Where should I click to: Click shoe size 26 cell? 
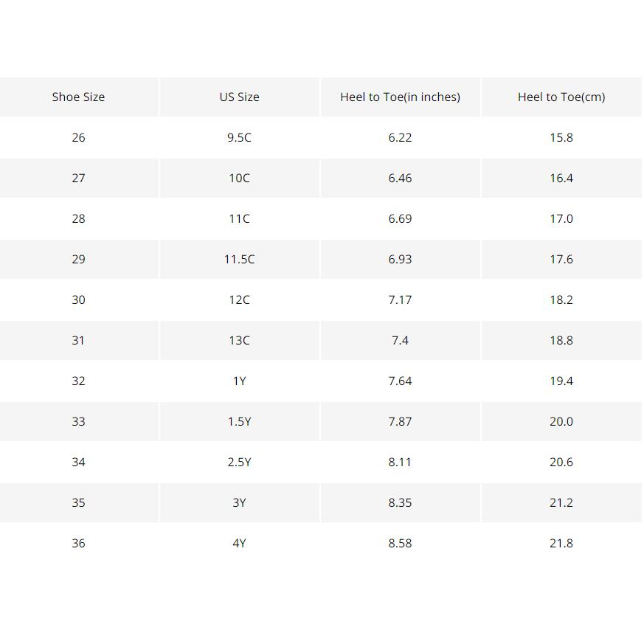[78, 138]
